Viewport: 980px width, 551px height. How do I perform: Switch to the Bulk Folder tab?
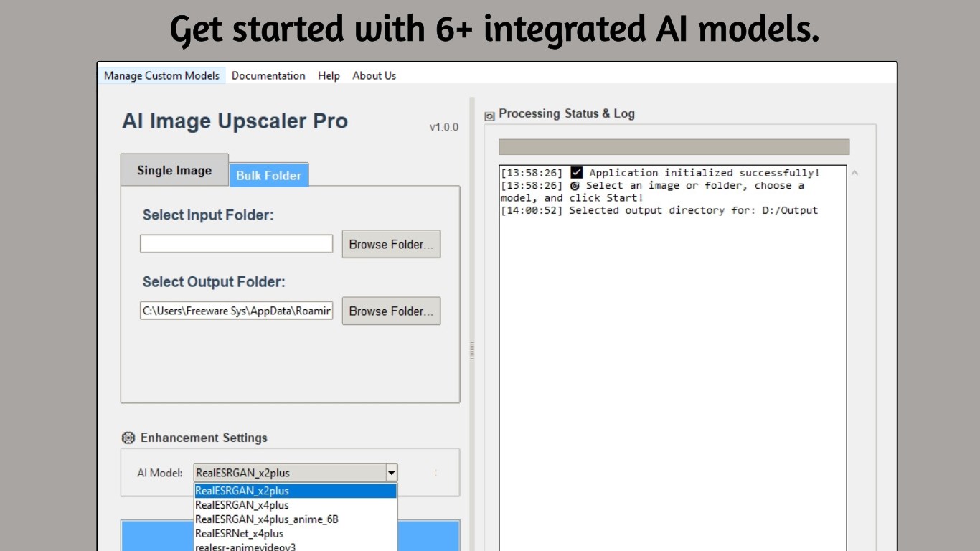268,175
